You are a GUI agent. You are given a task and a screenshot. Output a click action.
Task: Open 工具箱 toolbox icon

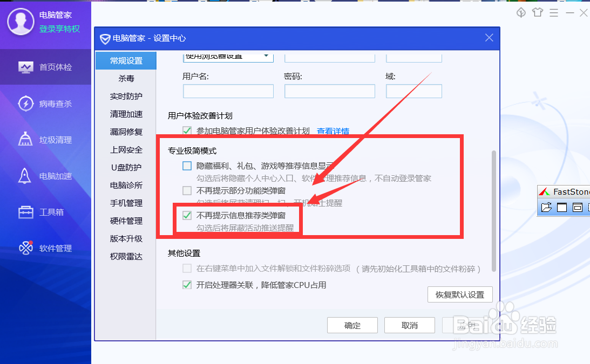[x=25, y=212]
